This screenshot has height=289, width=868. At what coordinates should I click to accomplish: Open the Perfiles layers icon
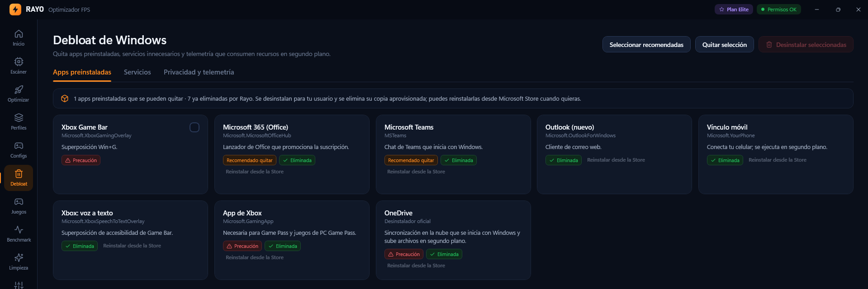[x=19, y=118]
